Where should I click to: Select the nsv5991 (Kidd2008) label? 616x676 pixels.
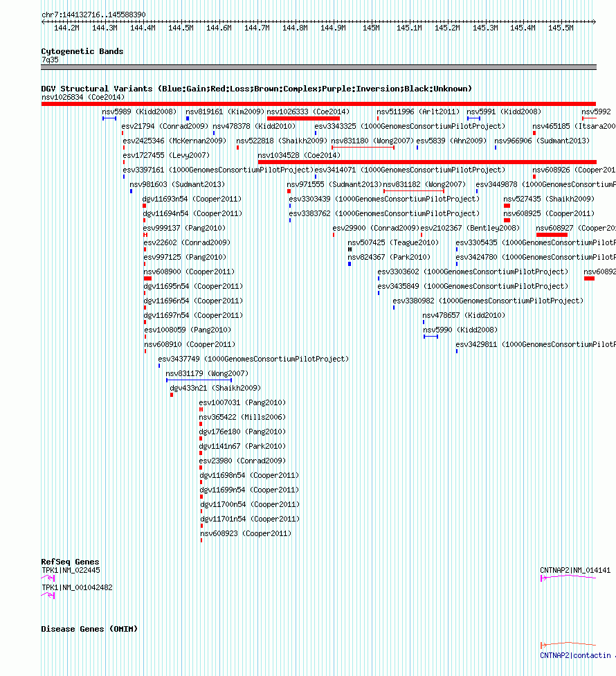click(x=504, y=112)
